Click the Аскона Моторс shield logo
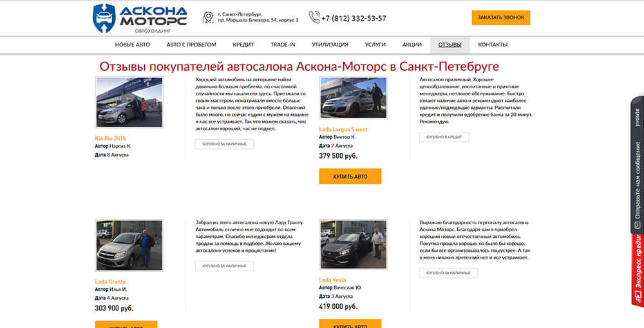Viewport: 644px width, 328px height. tap(104, 18)
